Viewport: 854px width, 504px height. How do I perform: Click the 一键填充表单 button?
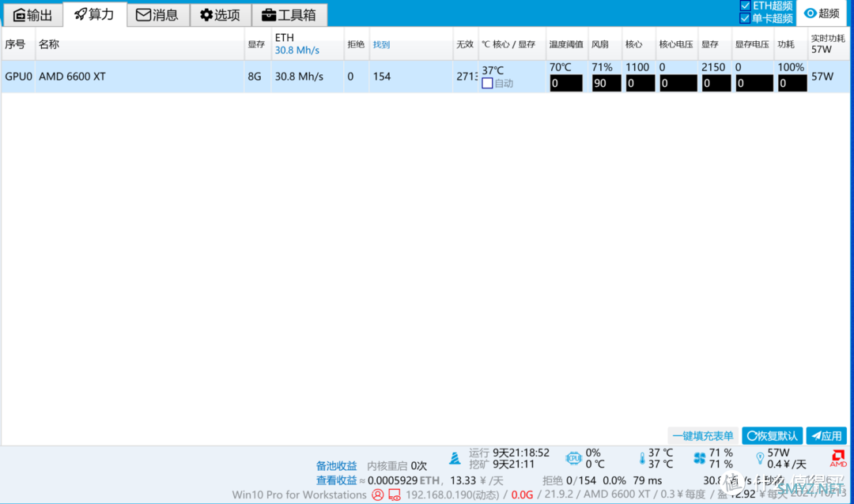pos(703,436)
